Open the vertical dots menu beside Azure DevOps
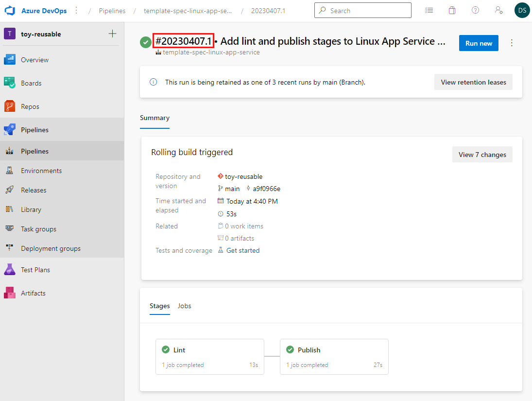The height and width of the screenshot is (401, 532). [x=76, y=11]
